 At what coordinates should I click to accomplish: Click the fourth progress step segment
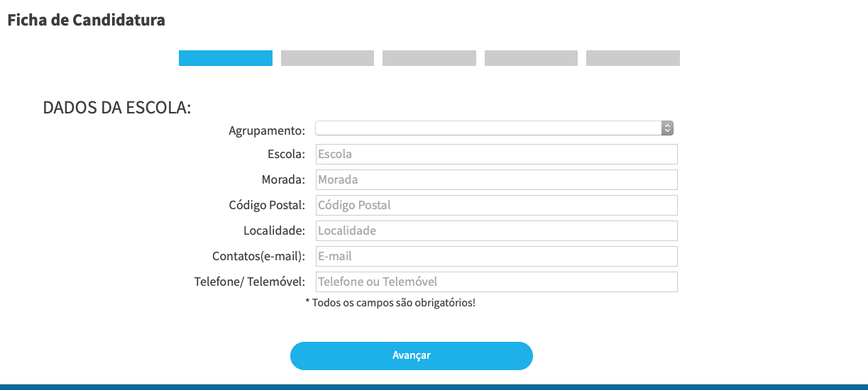point(531,58)
